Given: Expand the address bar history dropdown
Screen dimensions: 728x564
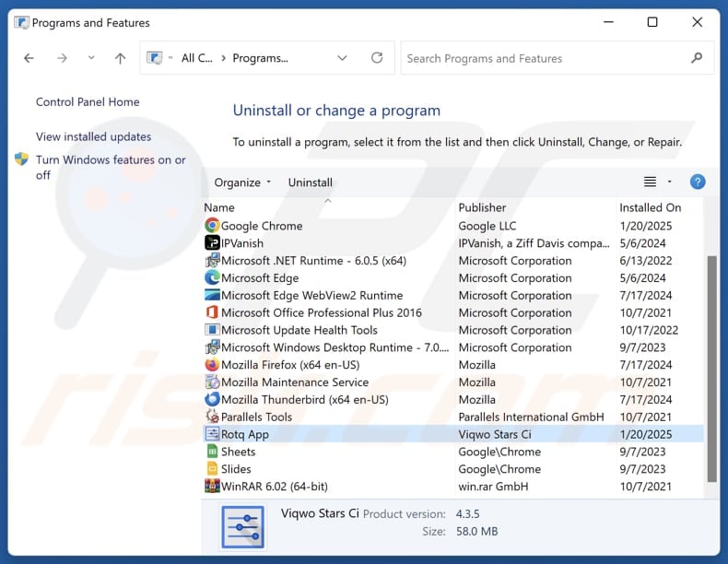Looking at the screenshot, I should [343, 58].
